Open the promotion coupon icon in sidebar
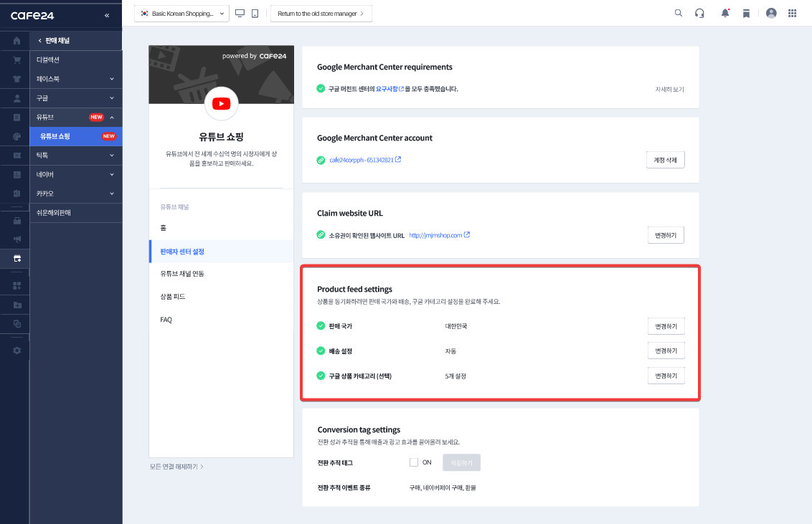The height and width of the screenshot is (524, 812). [x=16, y=156]
